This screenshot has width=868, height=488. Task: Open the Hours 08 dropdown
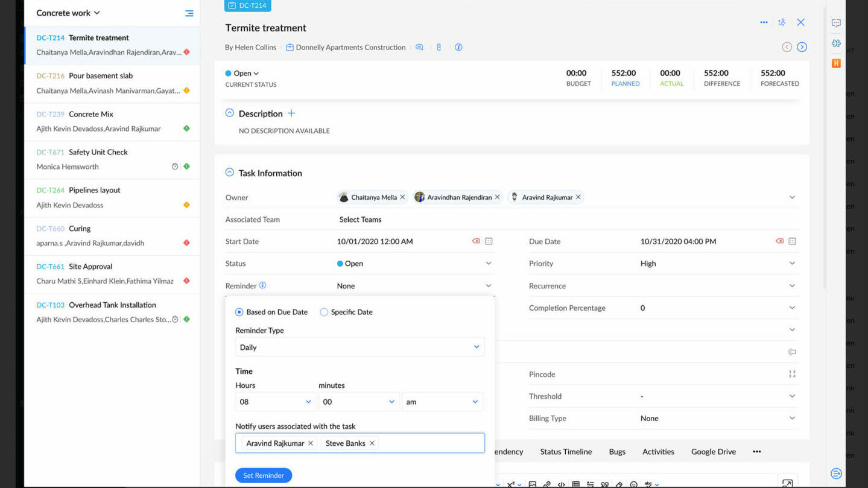click(276, 402)
